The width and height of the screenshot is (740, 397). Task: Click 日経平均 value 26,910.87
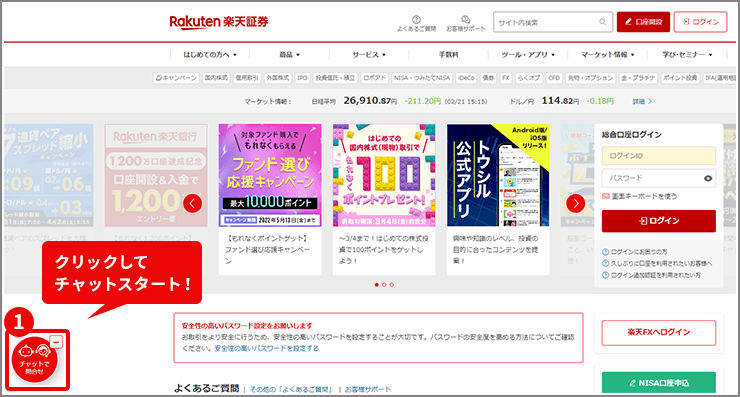370,101
